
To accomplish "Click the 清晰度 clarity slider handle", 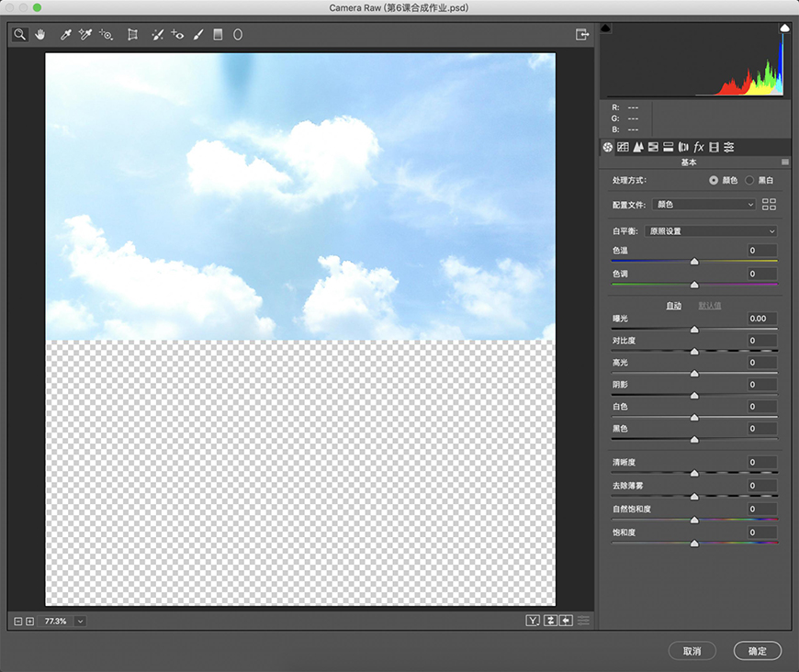I will coord(694,474).
